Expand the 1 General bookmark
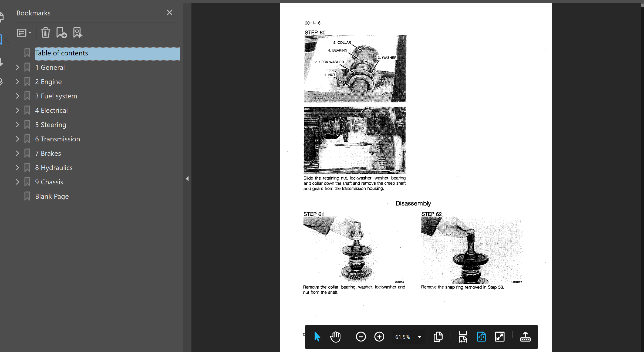The image size is (644, 352). coord(17,67)
